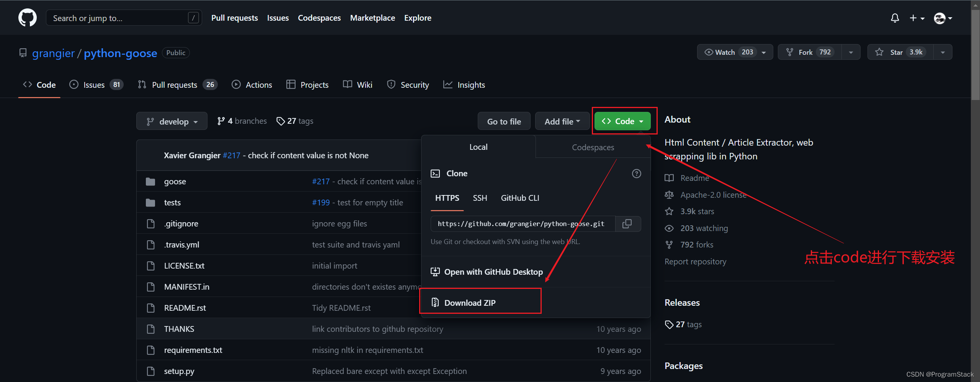
Task: Focus the Search or jump to field
Action: point(124,18)
